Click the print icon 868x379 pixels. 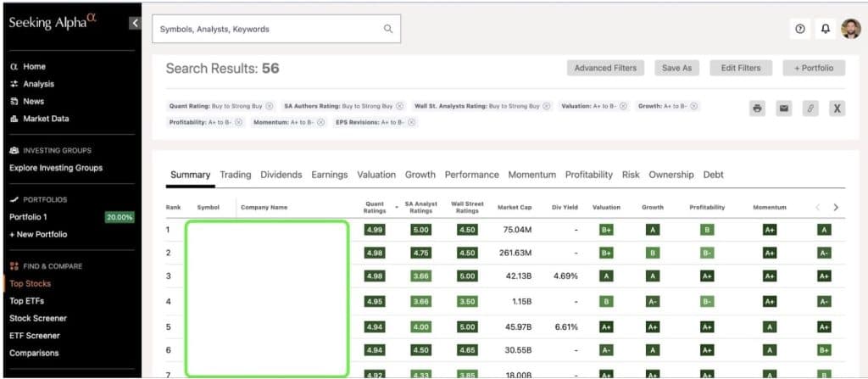758,108
